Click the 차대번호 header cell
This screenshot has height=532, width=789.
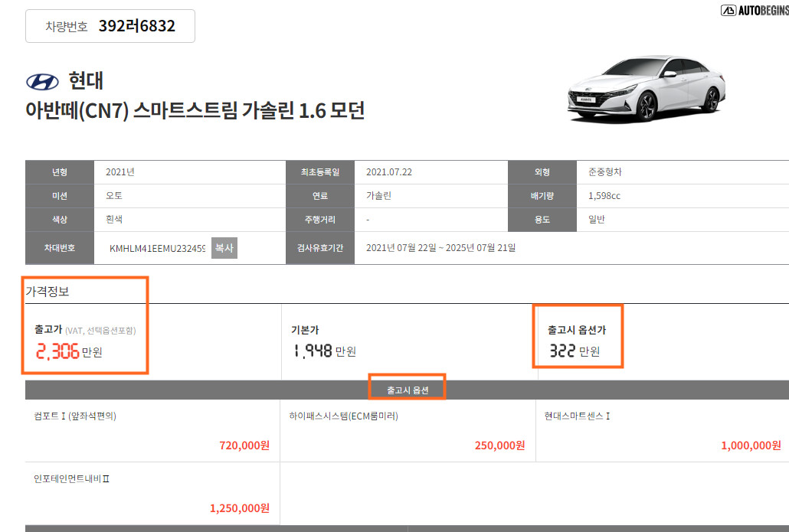point(60,248)
